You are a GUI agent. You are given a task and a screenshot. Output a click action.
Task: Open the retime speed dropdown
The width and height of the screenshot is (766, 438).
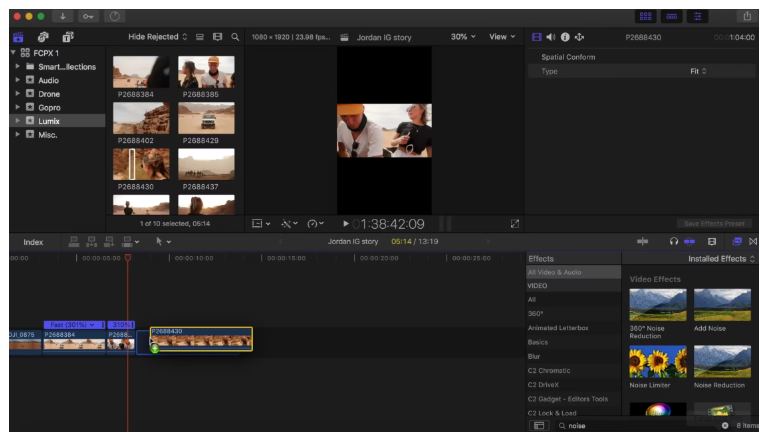tap(316, 224)
